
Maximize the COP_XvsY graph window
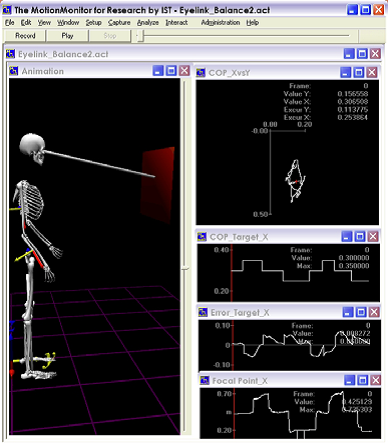359,72
